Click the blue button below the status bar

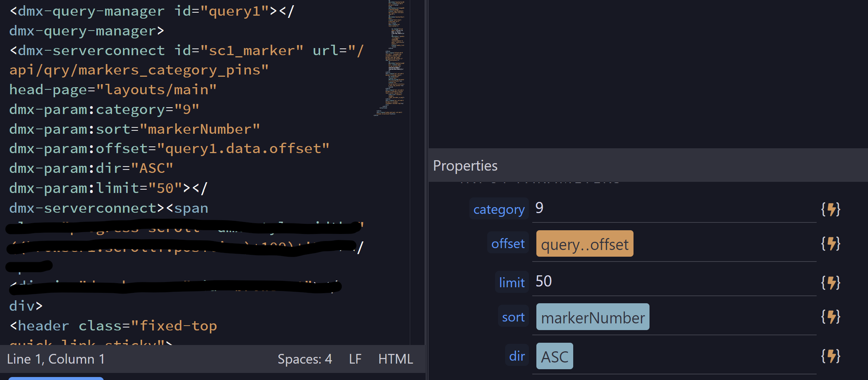[x=56, y=378]
